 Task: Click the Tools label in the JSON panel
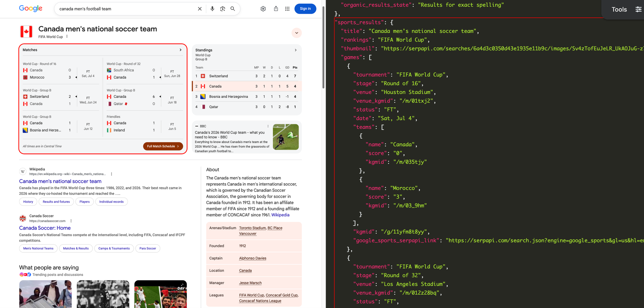pos(619,9)
